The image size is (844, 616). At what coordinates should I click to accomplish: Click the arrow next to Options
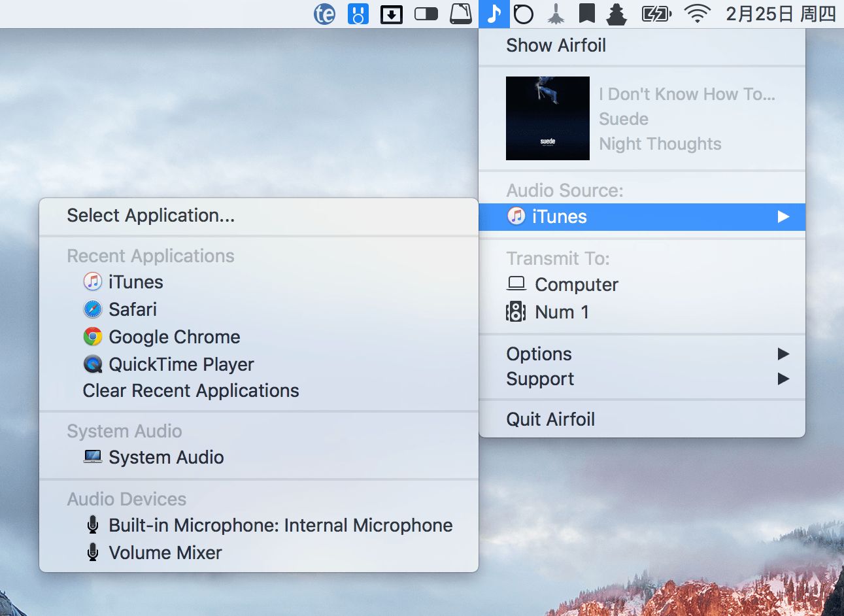[x=783, y=354]
